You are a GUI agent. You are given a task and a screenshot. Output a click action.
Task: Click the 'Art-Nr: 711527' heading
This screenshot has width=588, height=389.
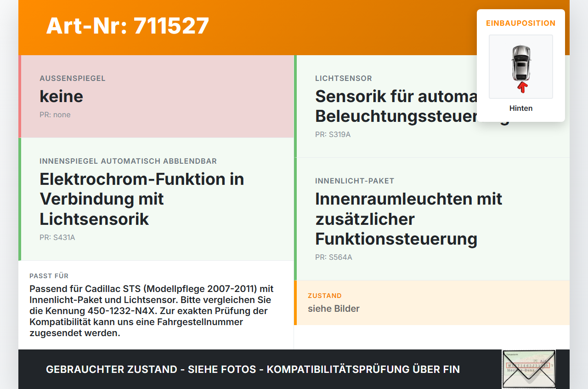click(128, 26)
